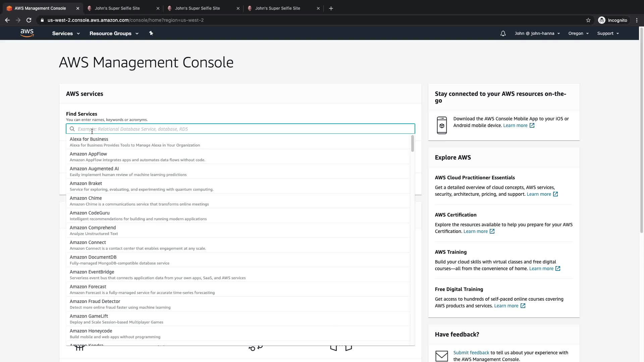The image size is (644, 362).
Task: Go back with browser back arrow
Action: pyautogui.click(x=7, y=20)
